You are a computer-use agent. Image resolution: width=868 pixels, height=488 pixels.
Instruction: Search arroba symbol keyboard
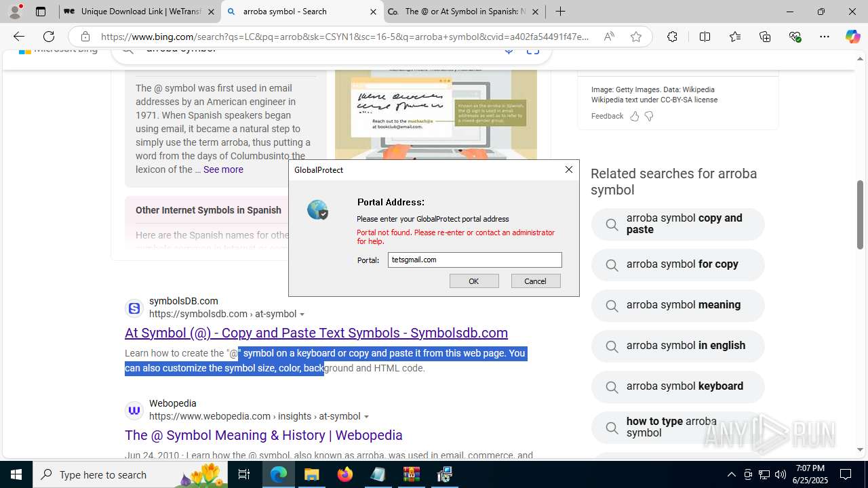coord(678,386)
